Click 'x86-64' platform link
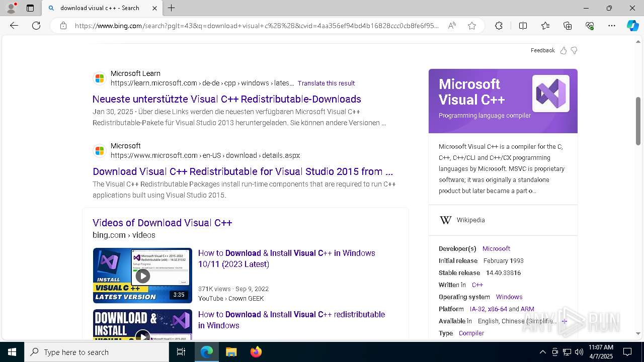The width and height of the screenshot is (644, 362). coord(498,309)
